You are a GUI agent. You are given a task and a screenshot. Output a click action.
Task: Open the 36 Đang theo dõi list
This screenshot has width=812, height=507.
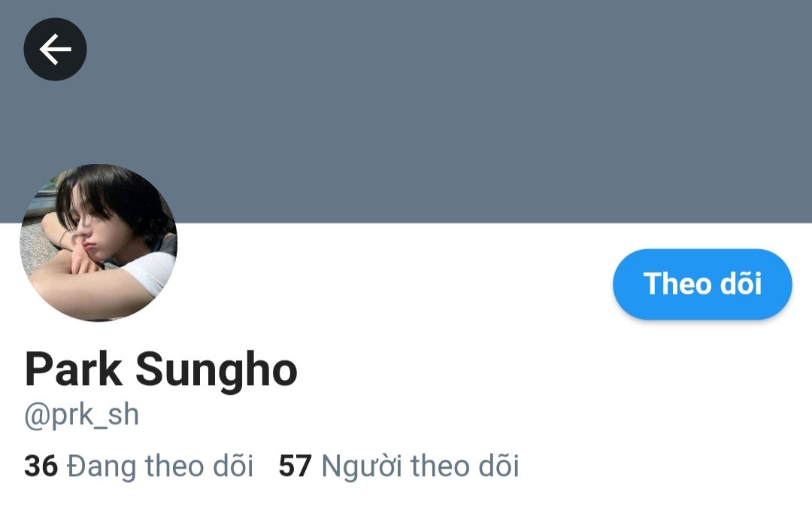(x=139, y=466)
